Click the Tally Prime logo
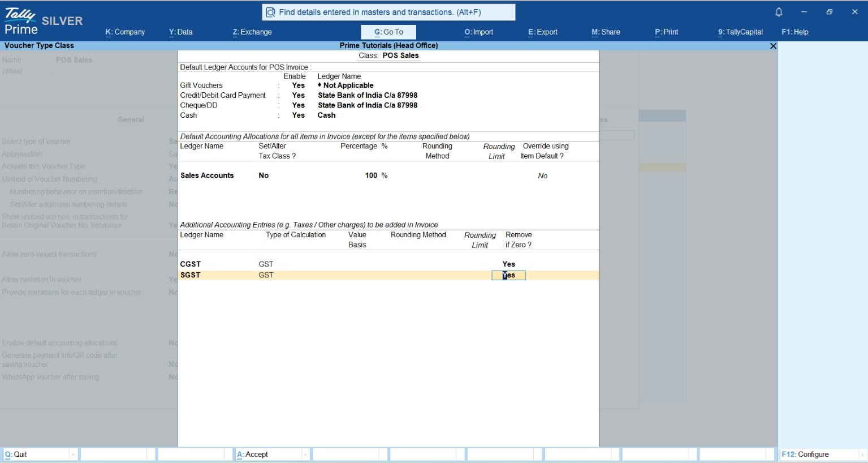This screenshot has width=868, height=463. tap(21, 22)
